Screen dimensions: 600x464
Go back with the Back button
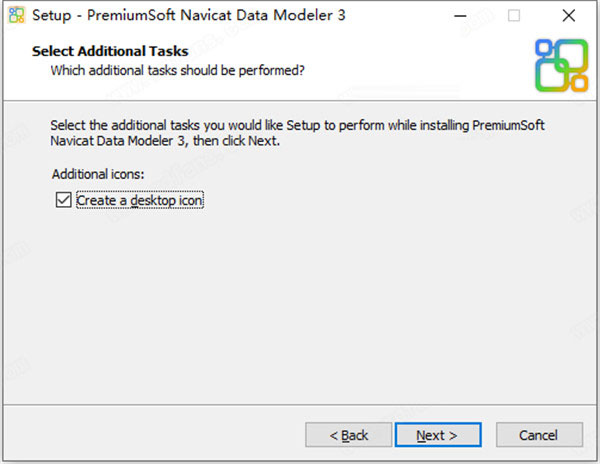point(350,435)
